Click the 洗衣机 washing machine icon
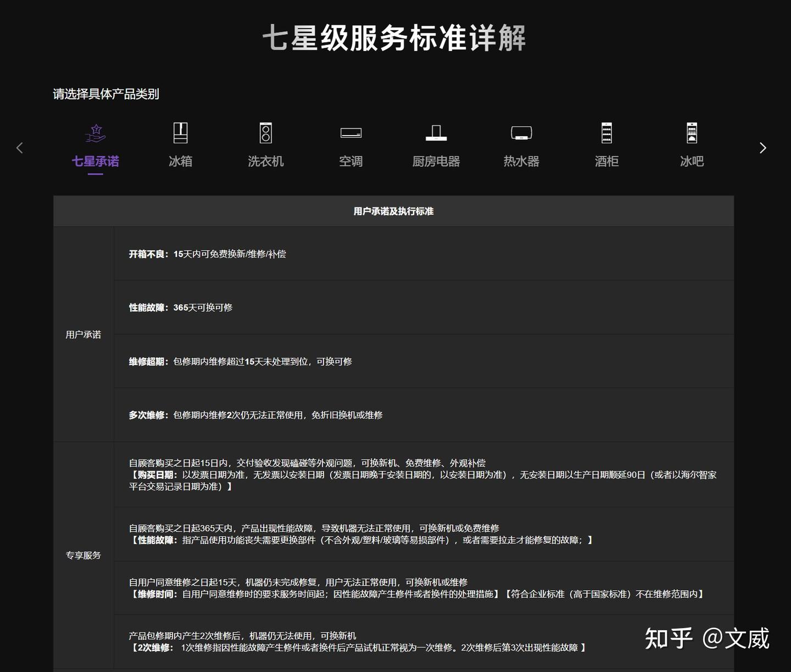Image resolution: width=791 pixels, height=672 pixels. point(266,133)
